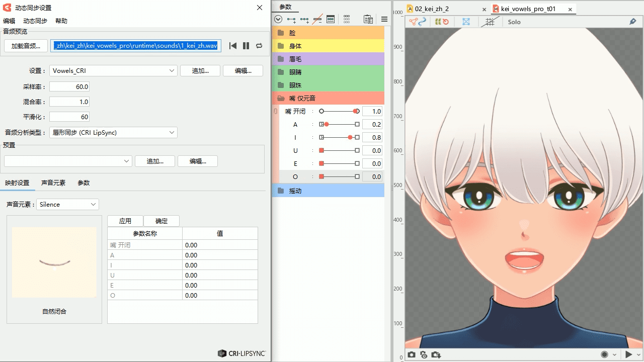644x362 pixels.
Task: Click 编辑... button next to 设置
Action: (x=243, y=71)
